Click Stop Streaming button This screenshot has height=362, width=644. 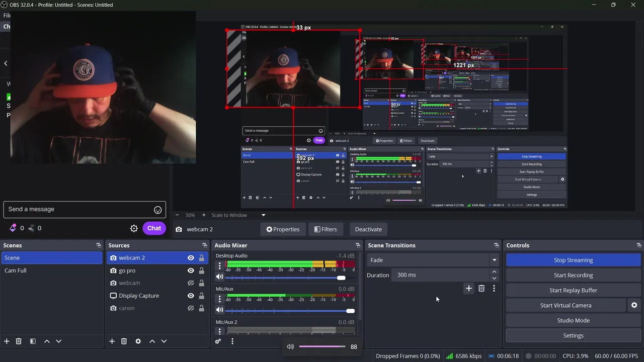coord(573,260)
